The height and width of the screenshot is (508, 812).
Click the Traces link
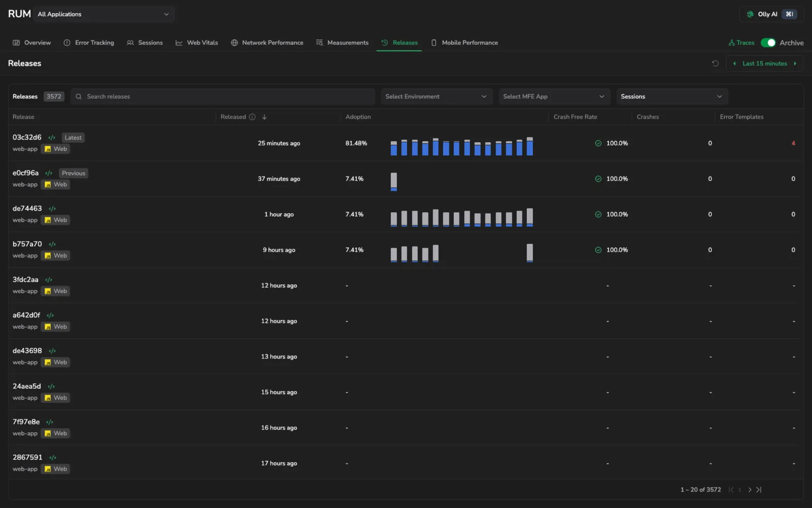[741, 43]
